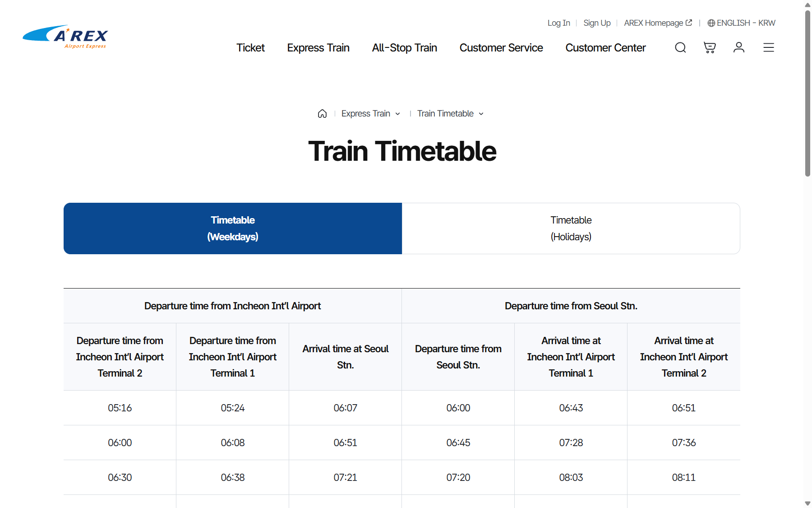Click the 08:03 Terminal 1 arrival cell
The width and height of the screenshot is (812, 508).
click(x=571, y=477)
